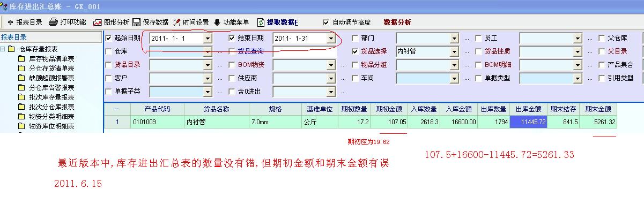Click the 货品名称 column header
Viewport: 644px width, 204px height.
[216, 109]
